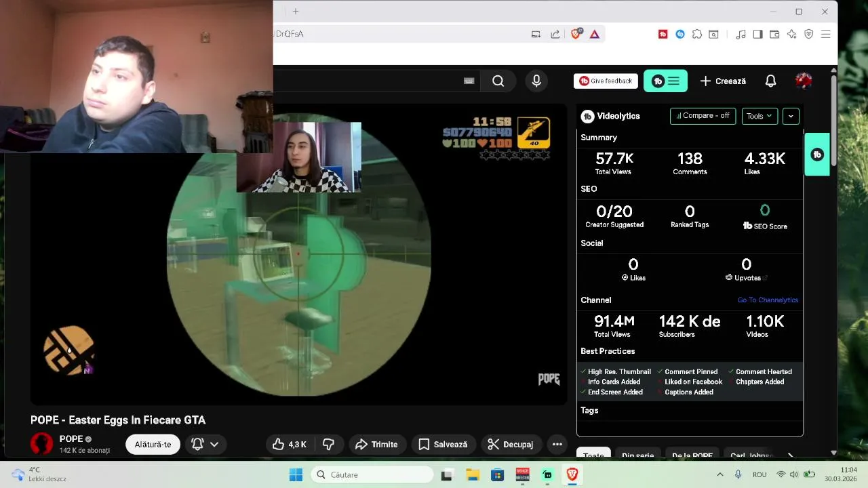Toggle Compare - off button in Videolytics
The width and height of the screenshot is (868, 488).
703,116
